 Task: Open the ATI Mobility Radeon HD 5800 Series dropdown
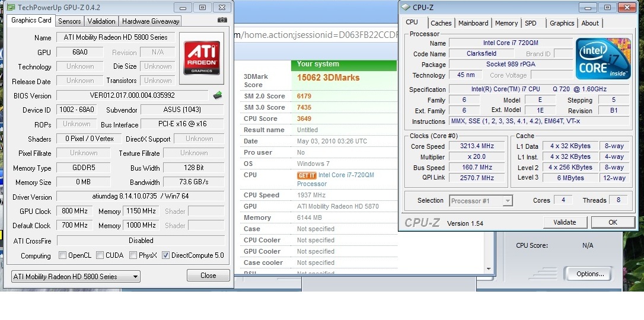75,277
